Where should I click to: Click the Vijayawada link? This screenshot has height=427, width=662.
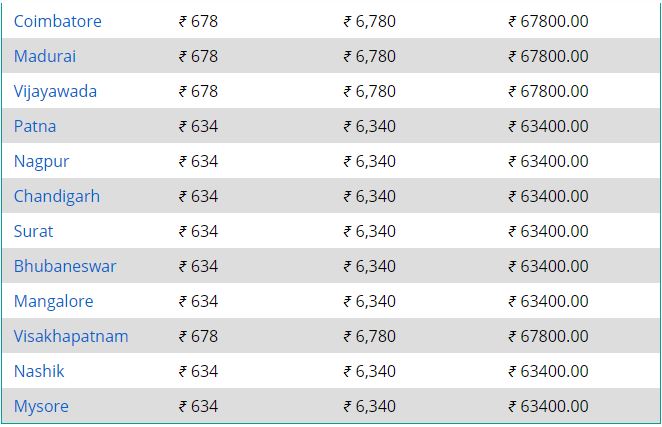coord(55,92)
